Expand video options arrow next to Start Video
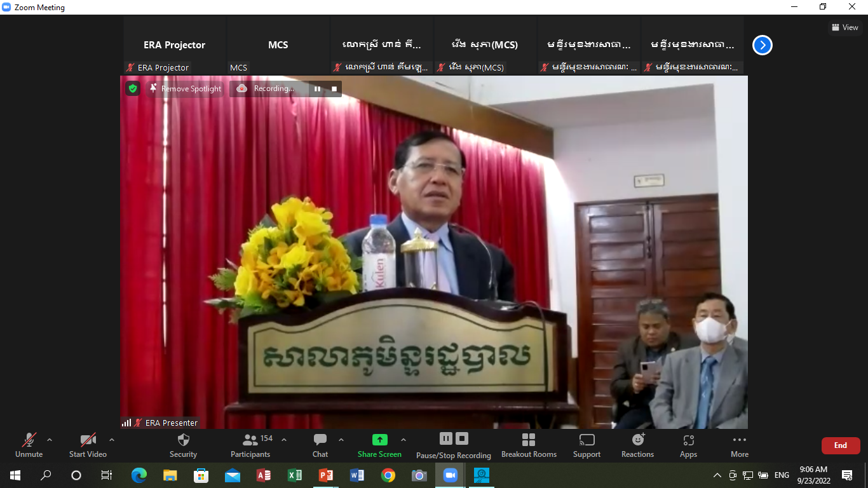868x488 pixels. pos(112,440)
